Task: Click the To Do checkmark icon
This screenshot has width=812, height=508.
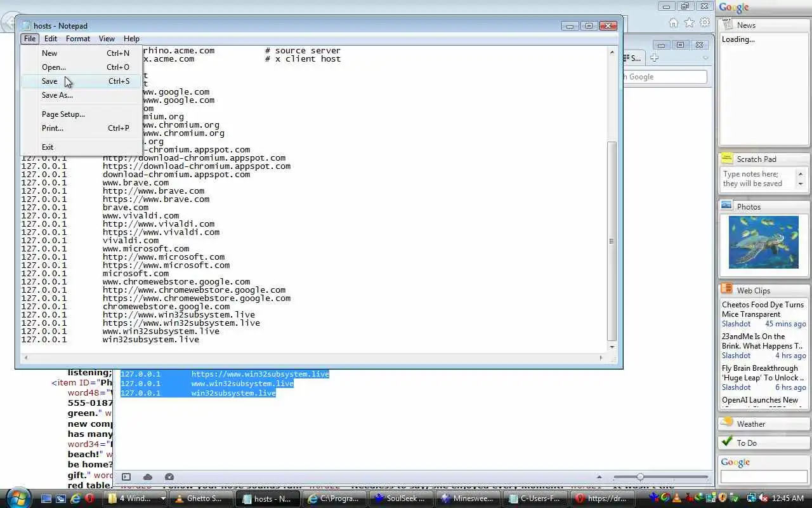Action: (x=727, y=442)
